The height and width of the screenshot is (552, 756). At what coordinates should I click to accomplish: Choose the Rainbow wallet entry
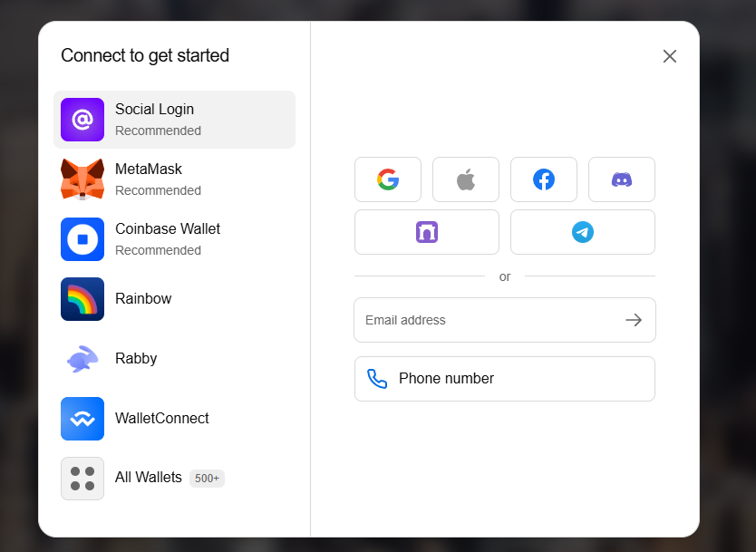pos(143,299)
